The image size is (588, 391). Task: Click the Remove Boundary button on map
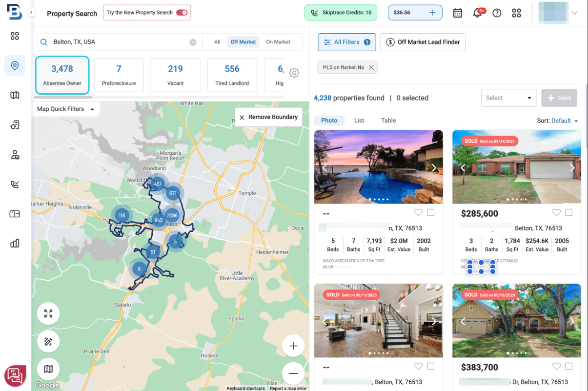(x=268, y=117)
